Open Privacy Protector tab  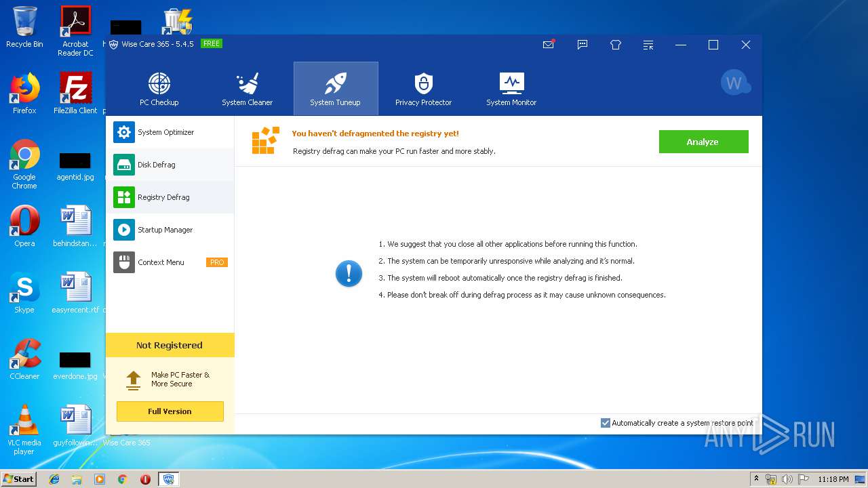click(x=423, y=89)
